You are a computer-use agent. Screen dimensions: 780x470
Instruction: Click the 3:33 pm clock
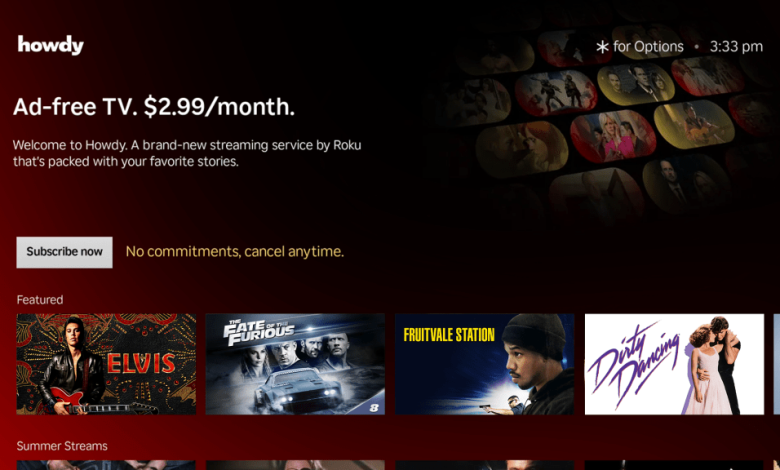(736, 47)
